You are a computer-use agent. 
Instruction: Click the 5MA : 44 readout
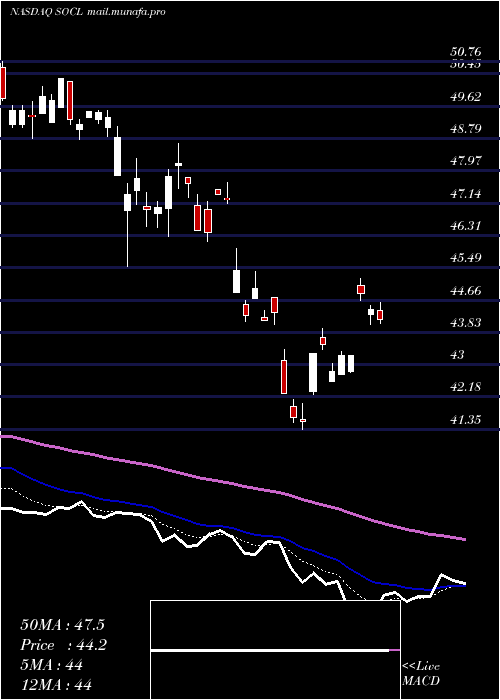tap(51, 665)
